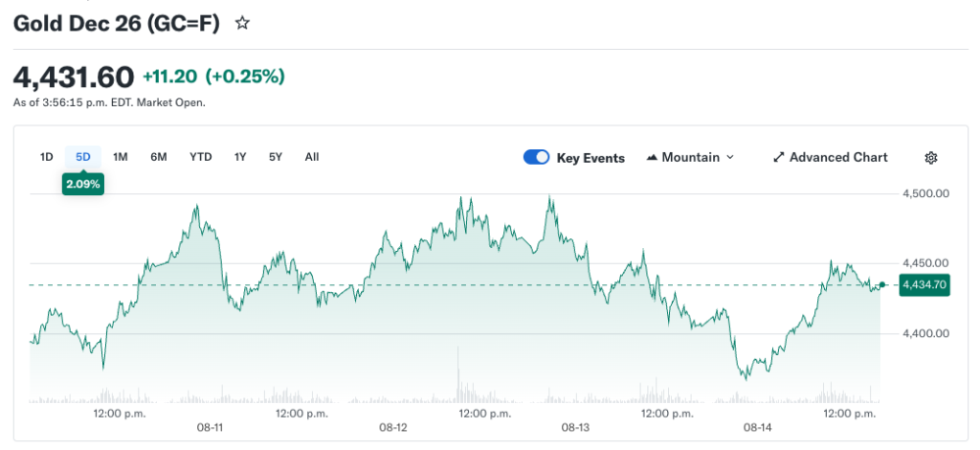Show the YTD time range
Image resolution: width=980 pixels, height=450 pixels.
pyautogui.click(x=201, y=157)
